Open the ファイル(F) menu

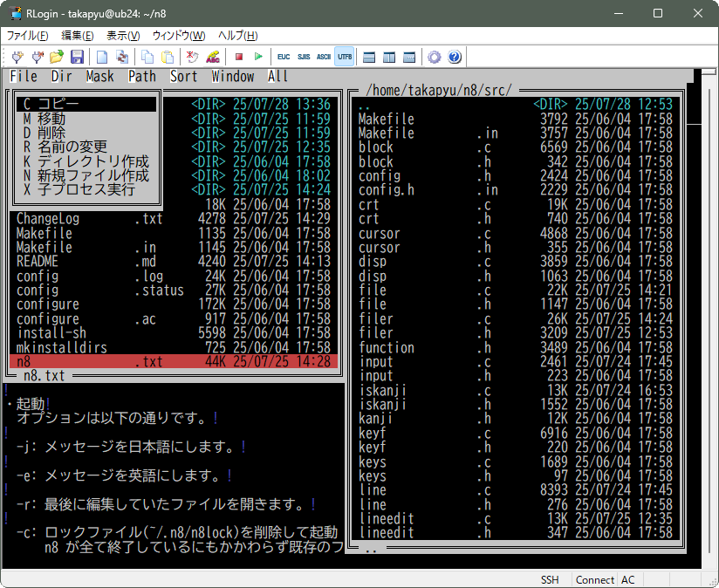pyautogui.click(x=27, y=36)
